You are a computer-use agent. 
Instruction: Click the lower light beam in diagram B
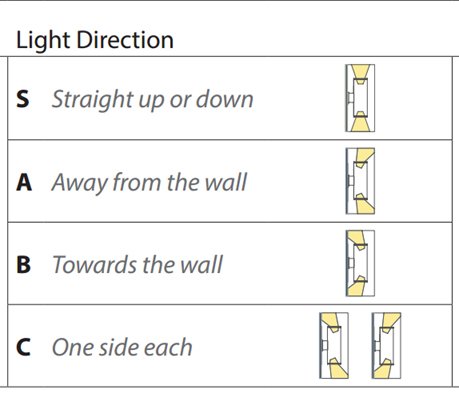click(355, 288)
